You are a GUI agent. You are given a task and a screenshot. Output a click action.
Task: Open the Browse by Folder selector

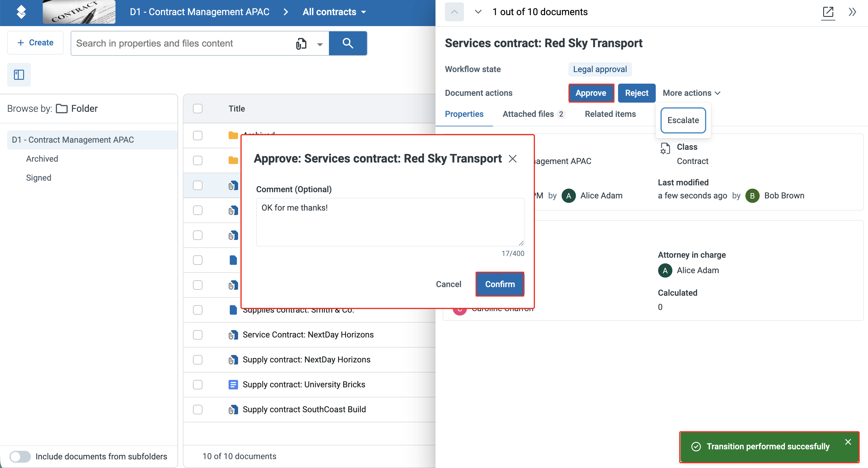pyautogui.click(x=77, y=109)
